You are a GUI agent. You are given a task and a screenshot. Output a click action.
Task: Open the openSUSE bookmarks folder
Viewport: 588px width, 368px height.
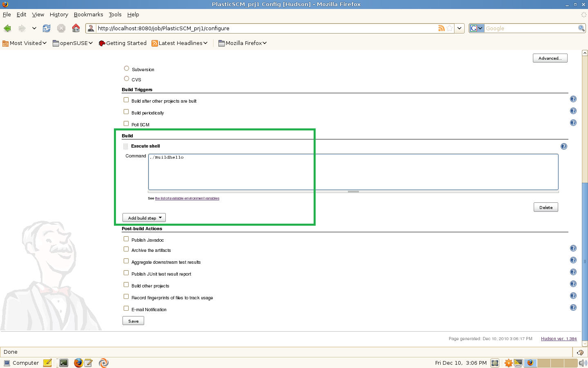73,43
